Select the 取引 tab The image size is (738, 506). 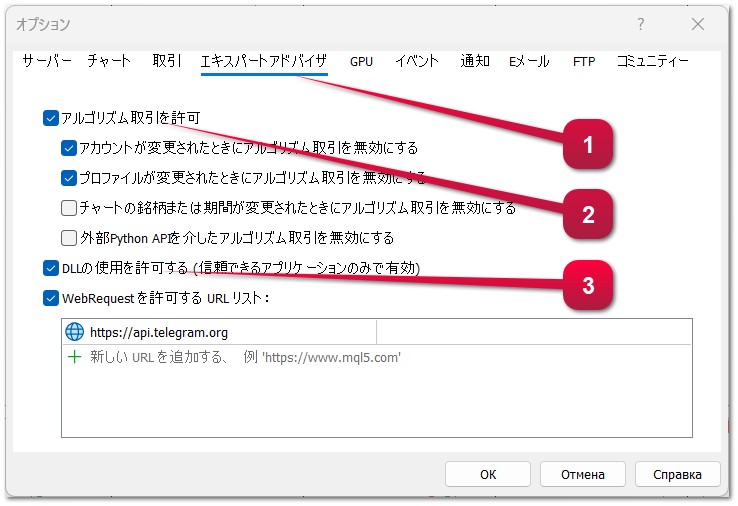pos(167,61)
